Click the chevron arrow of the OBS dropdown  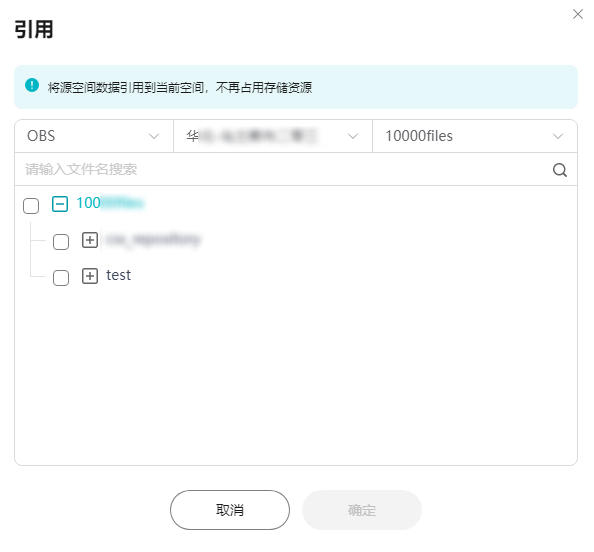coord(154,136)
